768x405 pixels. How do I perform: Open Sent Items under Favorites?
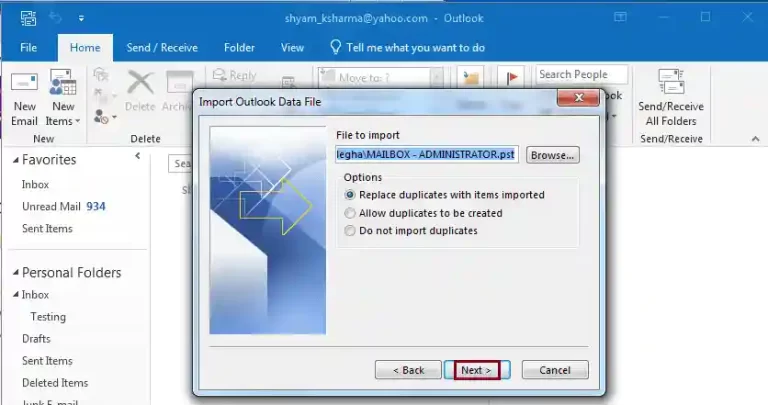tap(47, 228)
